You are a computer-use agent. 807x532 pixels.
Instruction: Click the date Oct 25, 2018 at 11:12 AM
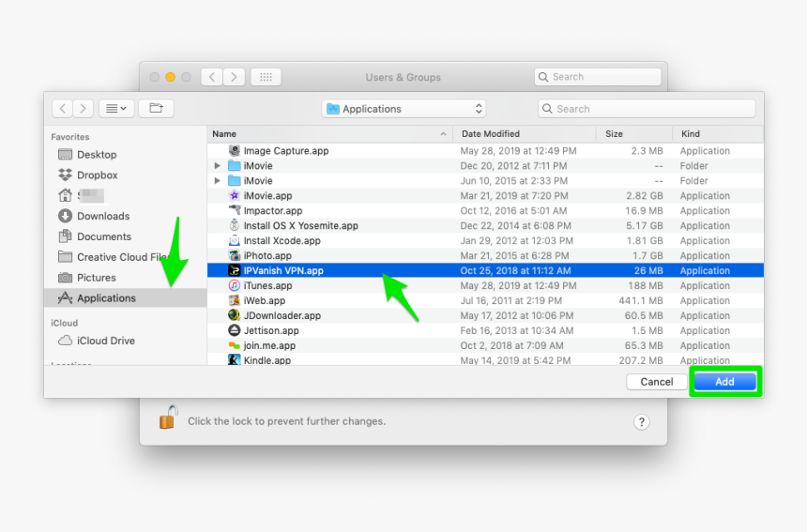pyautogui.click(x=515, y=270)
